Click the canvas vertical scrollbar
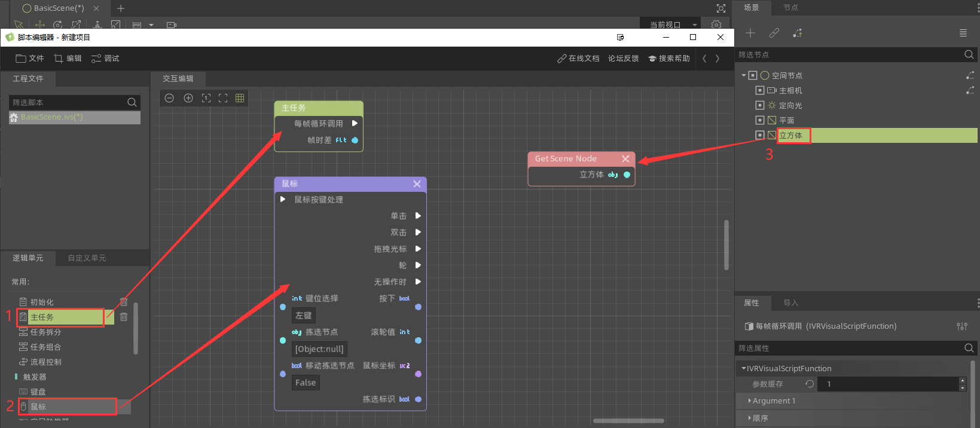The height and width of the screenshot is (428, 980). (726, 245)
